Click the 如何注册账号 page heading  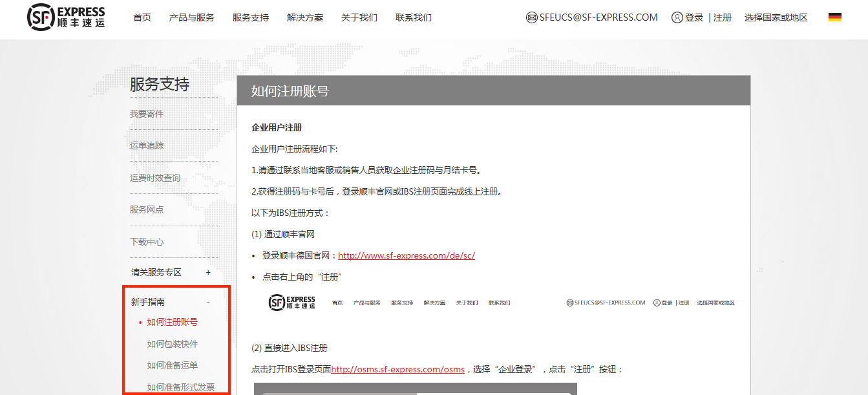(290, 91)
